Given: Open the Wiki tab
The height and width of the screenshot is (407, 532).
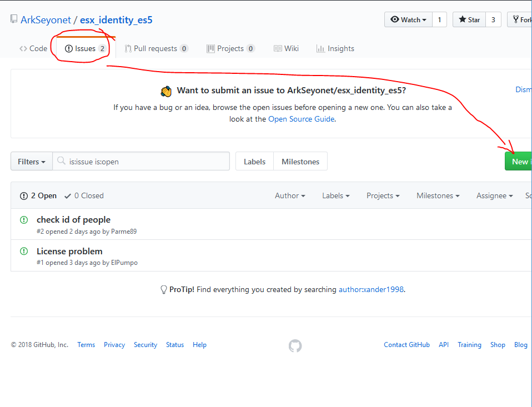Looking at the screenshot, I should coord(287,48).
